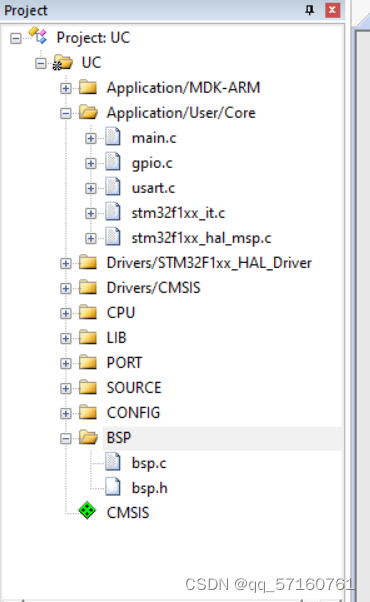Click the usart.c file icon
The image size is (370, 602).
[x=113, y=187]
